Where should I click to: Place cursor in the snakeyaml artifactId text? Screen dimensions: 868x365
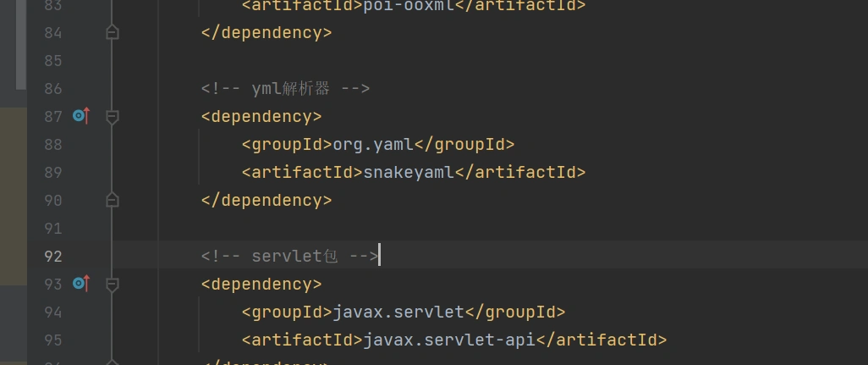(409, 173)
